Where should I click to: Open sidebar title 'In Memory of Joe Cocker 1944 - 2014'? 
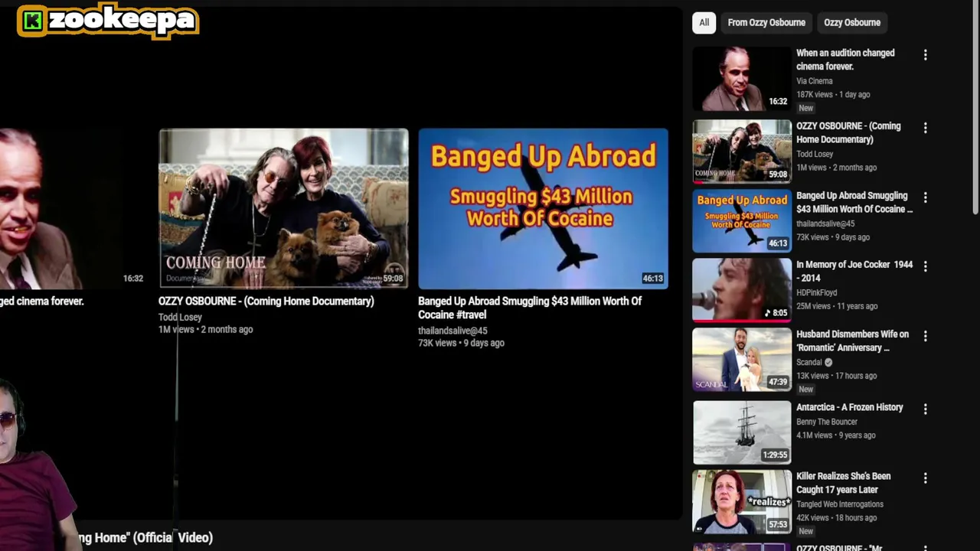pos(854,271)
